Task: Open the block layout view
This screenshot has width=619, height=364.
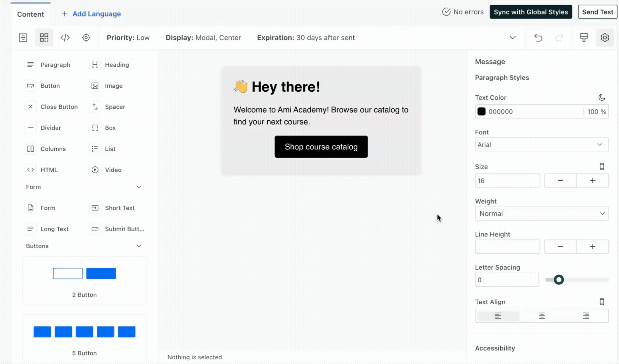Action: pyautogui.click(x=44, y=37)
